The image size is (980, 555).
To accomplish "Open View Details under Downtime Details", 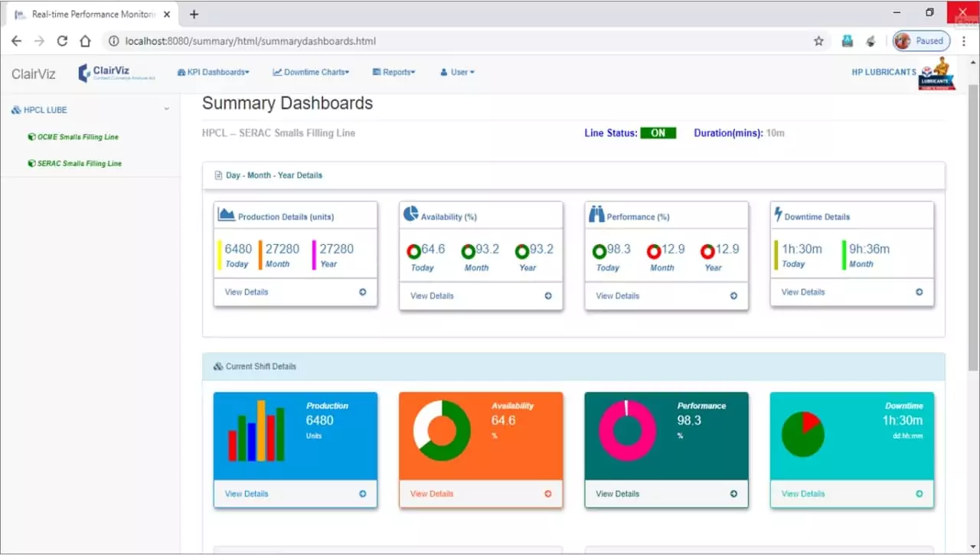I will coord(803,292).
